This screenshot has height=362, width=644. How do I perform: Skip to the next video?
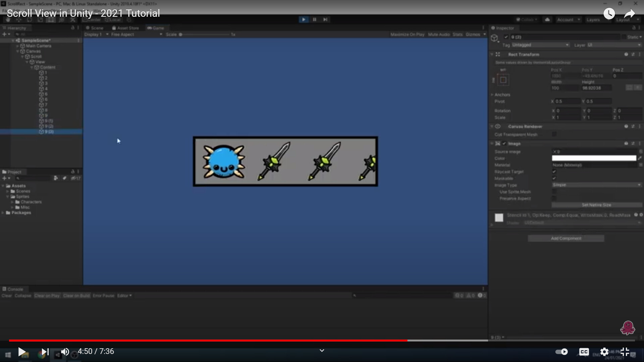tap(45, 352)
